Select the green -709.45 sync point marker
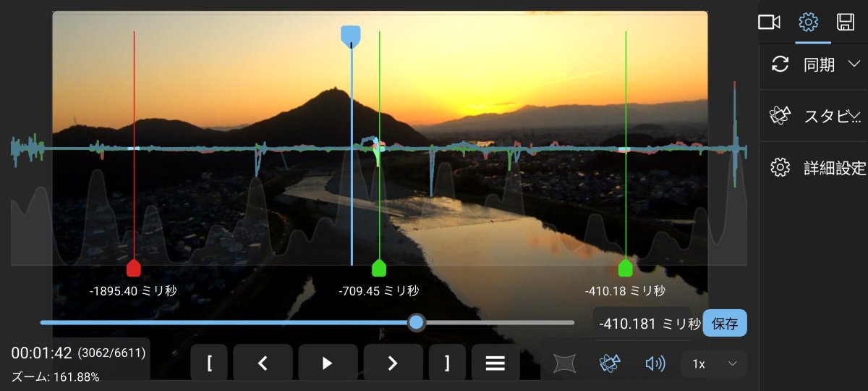The width and height of the screenshot is (868, 391). pos(379,269)
